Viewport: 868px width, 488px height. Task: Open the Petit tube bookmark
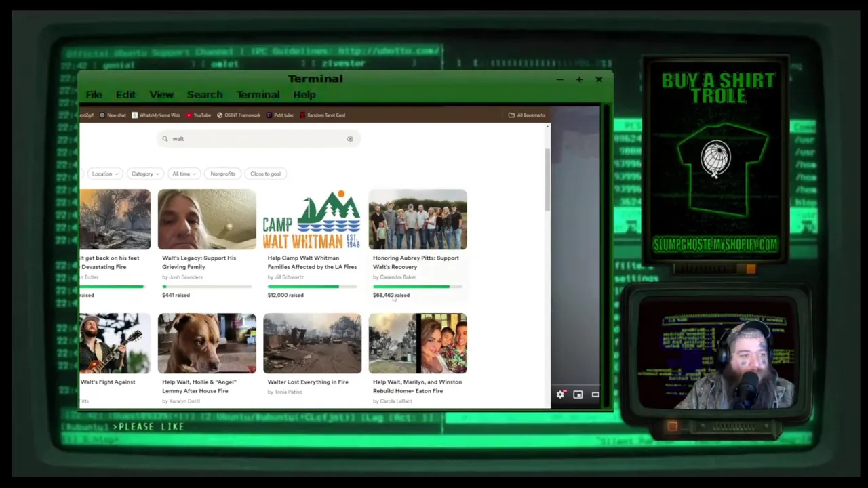tap(280, 115)
